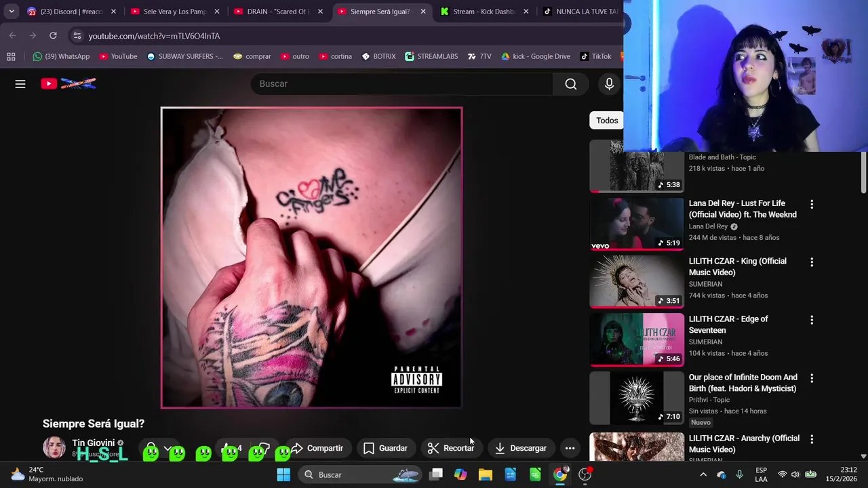Open the Windows Start menu
Screen dimensions: 868x488
[283, 474]
